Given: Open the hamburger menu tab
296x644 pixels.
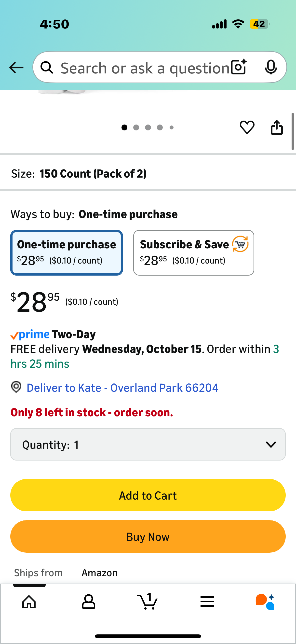Looking at the screenshot, I should (x=207, y=601).
